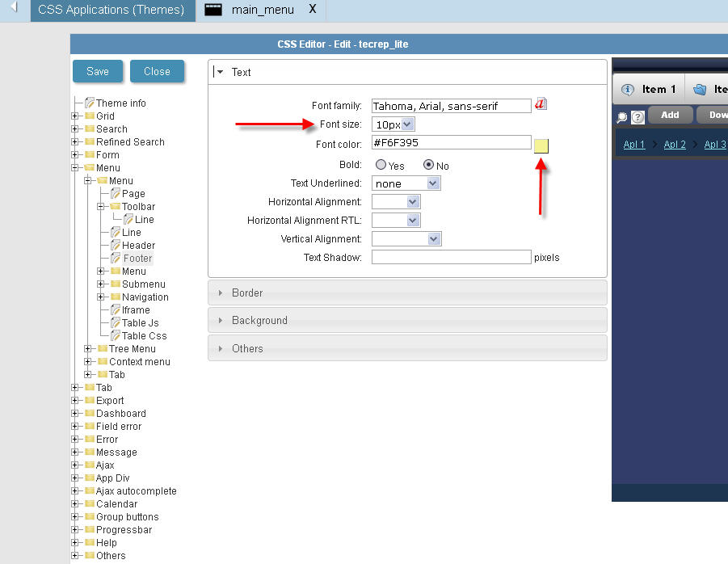Image resolution: width=728 pixels, height=564 pixels.
Task: Select Item 1 in preview menu
Action: tap(649, 89)
